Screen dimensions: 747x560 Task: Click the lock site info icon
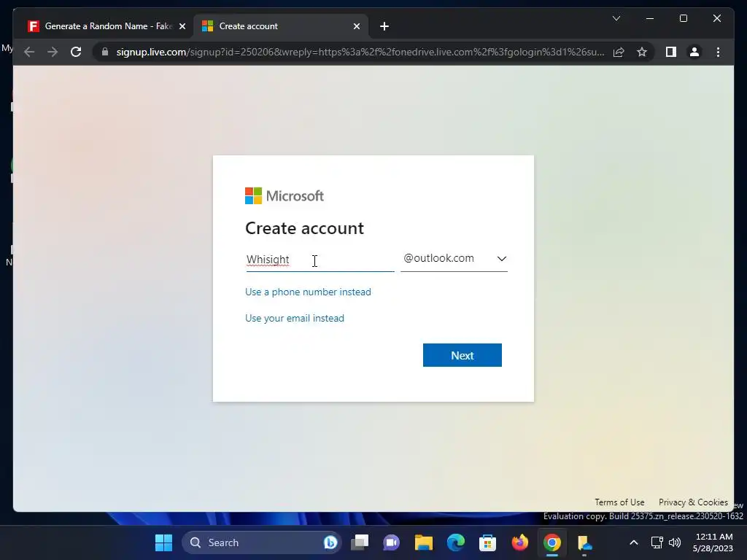point(105,52)
